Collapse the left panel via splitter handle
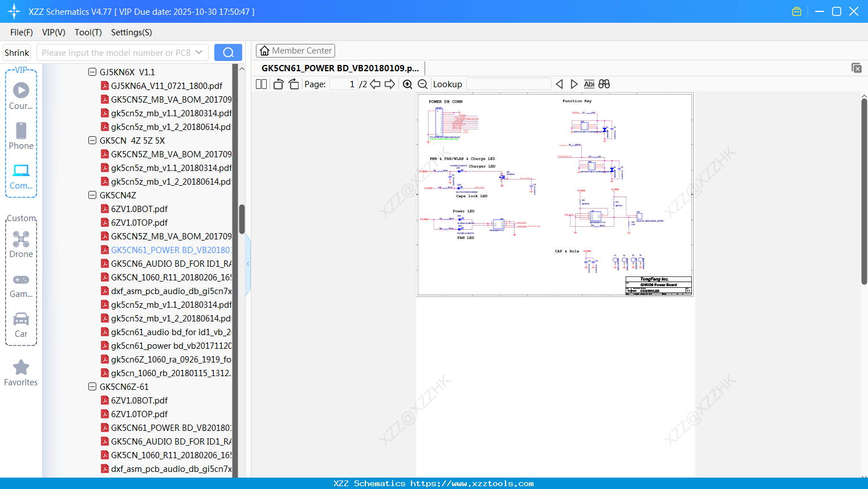Image resolution: width=868 pixels, height=489 pixels. click(248, 263)
